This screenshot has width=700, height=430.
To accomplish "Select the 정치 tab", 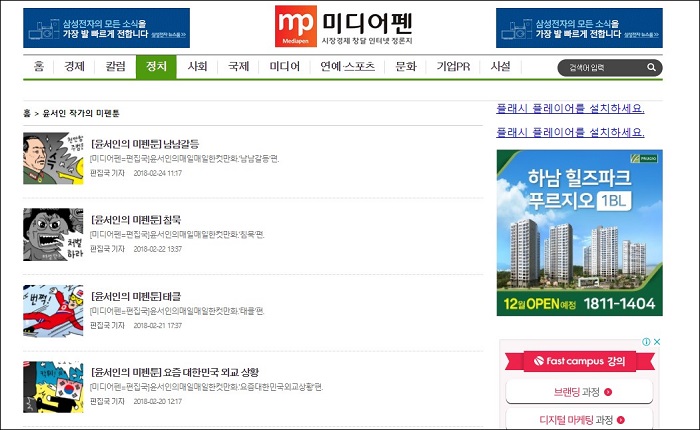I will tap(156, 67).
